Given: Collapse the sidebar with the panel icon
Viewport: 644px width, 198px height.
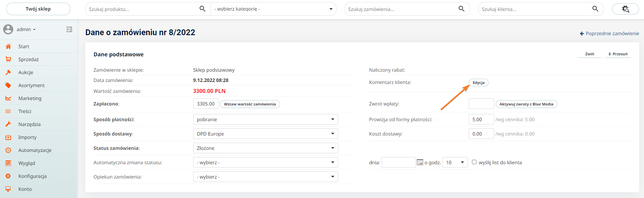Looking at the screenshot, I should pyautogui.click(x=69, y=29).
